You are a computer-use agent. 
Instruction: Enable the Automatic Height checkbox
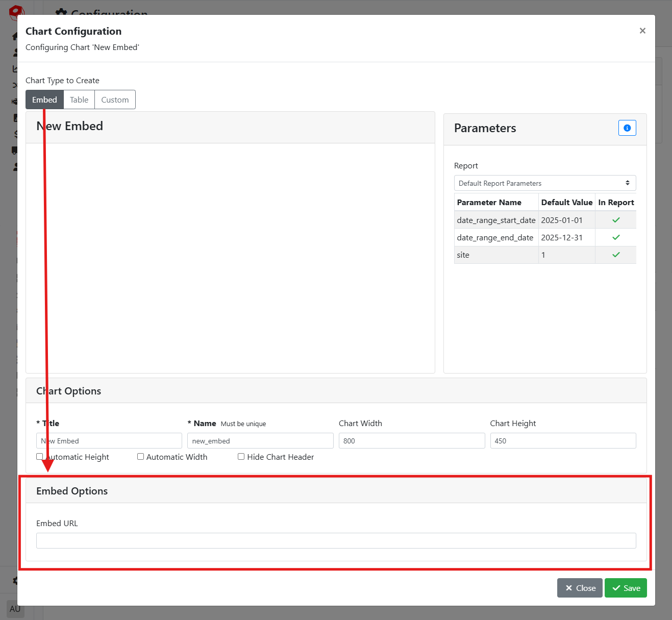tap(40, 457)
